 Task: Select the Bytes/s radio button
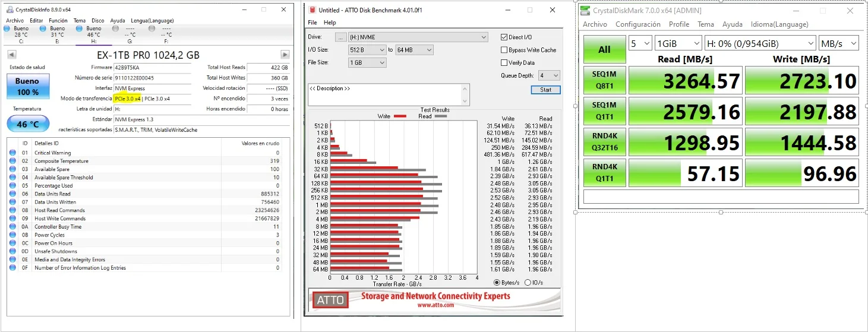[497, 283]
